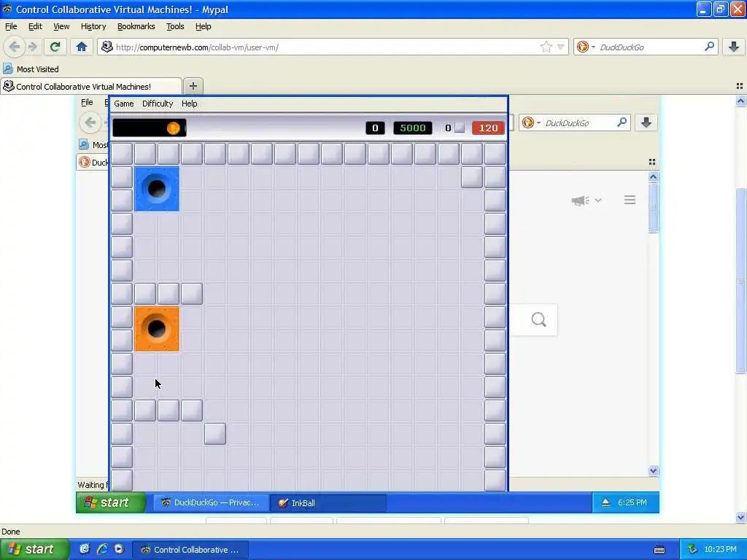This screenshot has width=747, height=560.
Task: Open the InkBall Game menu
Action: (x=124, y=104)
